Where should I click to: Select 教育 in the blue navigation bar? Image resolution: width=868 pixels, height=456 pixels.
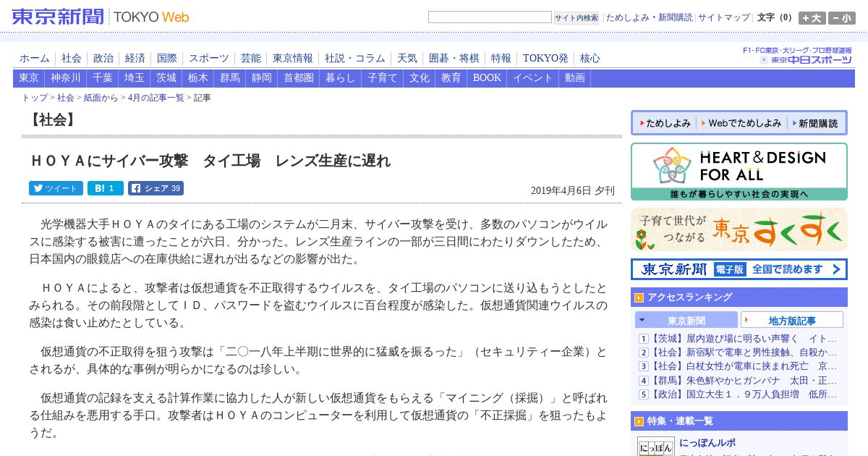(x=451, y=78)
